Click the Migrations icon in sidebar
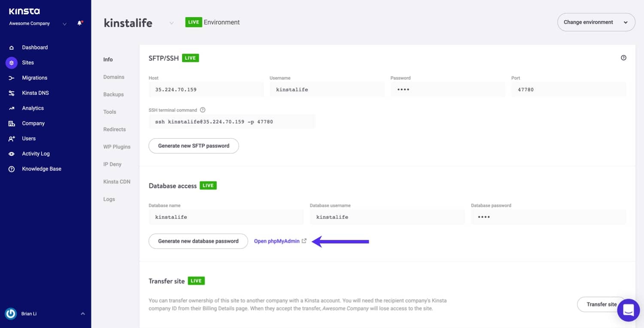Image resolution: width=644 pixels, height=328 pixels. click(12, 78)
